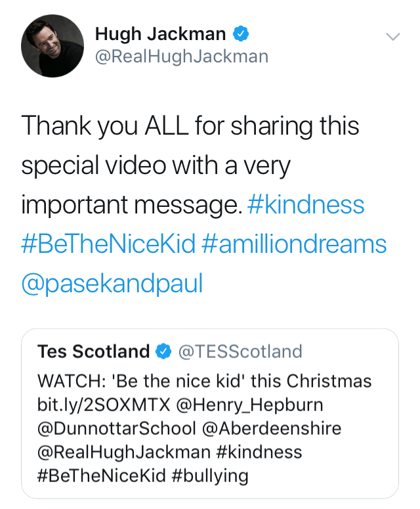Open the #BeTheNiceKid hashtag in main tweet

coord(108,244)
